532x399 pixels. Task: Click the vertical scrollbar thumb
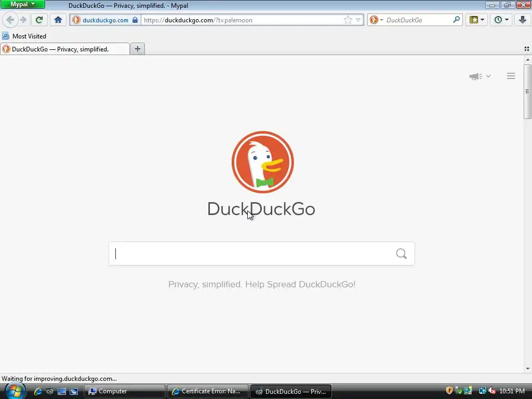[x=528, y=91]
